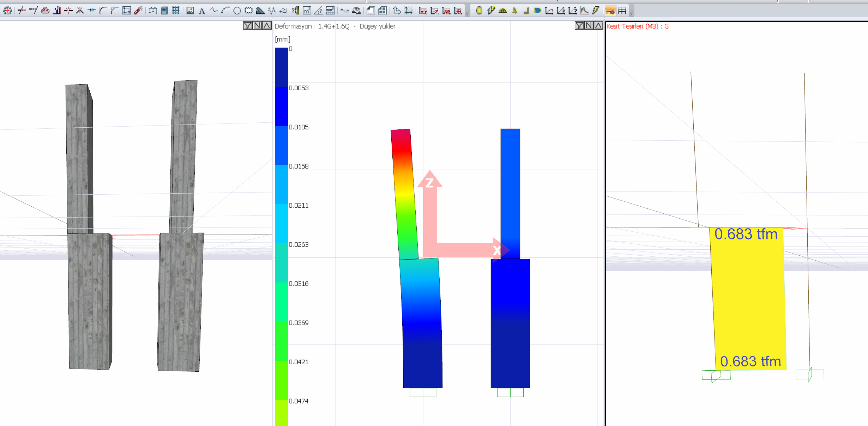Click the red cross move-node tool icon

click(x=7, y=11)
